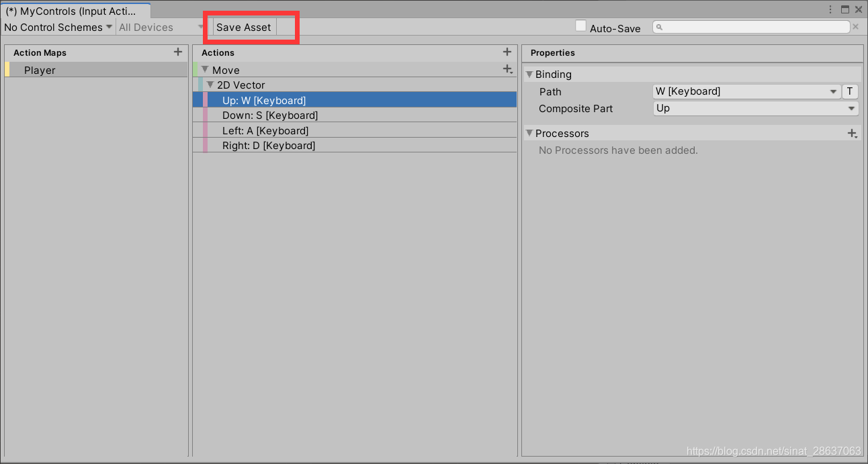Collapse the Binding properties section
This screenshot has width=868, height=464.
click(529, 74)
